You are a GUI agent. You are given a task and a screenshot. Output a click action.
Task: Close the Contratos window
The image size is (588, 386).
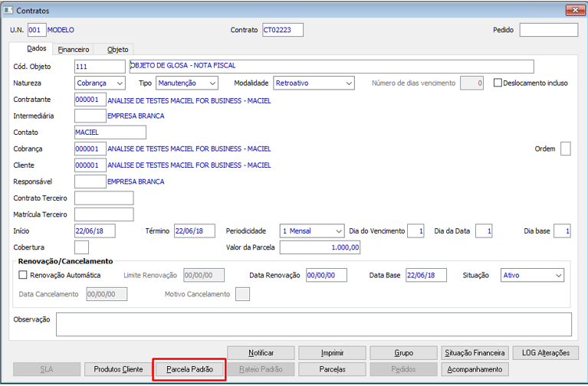point(575,10)
